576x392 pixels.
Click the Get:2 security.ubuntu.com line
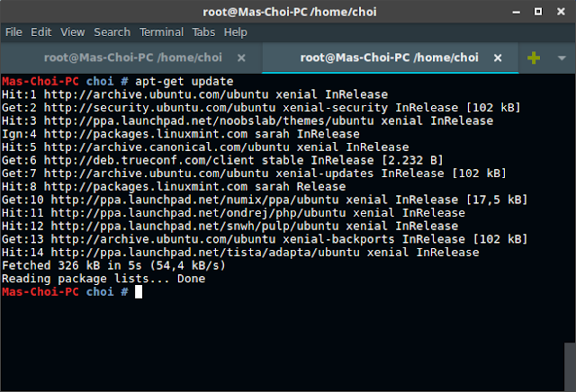pos(261,108)
